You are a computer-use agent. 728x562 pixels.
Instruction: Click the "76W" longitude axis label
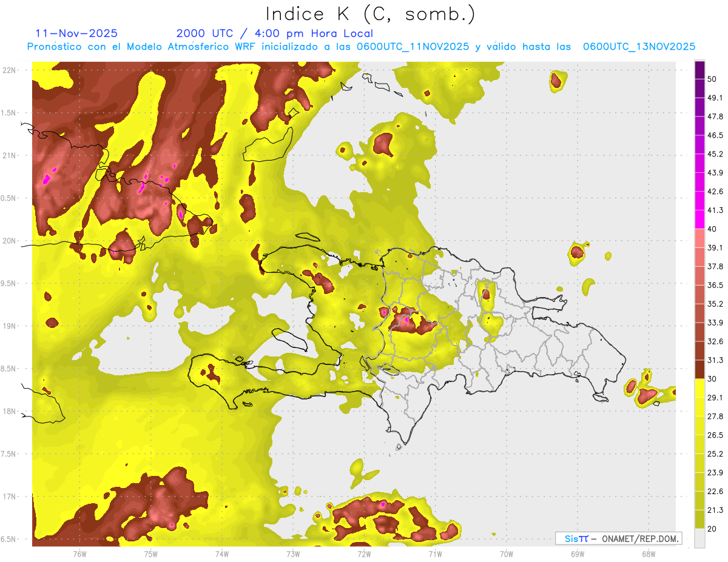coord(79,554)
